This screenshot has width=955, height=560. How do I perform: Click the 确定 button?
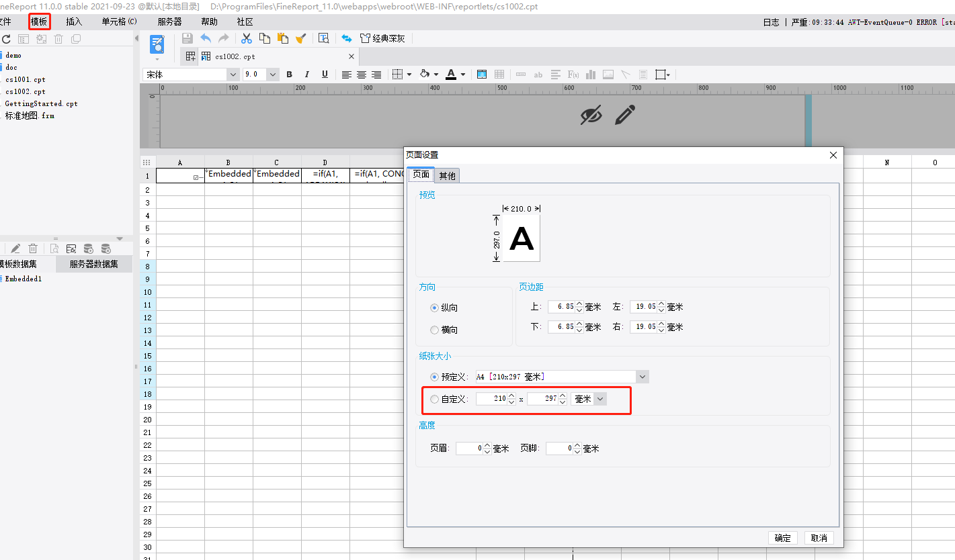point(783,538)
